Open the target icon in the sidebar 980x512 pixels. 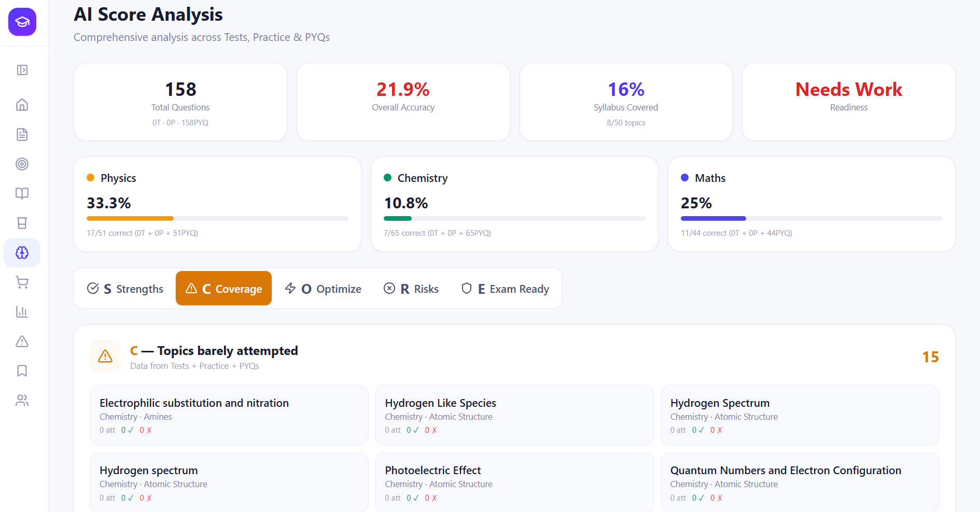coord(22,164)
